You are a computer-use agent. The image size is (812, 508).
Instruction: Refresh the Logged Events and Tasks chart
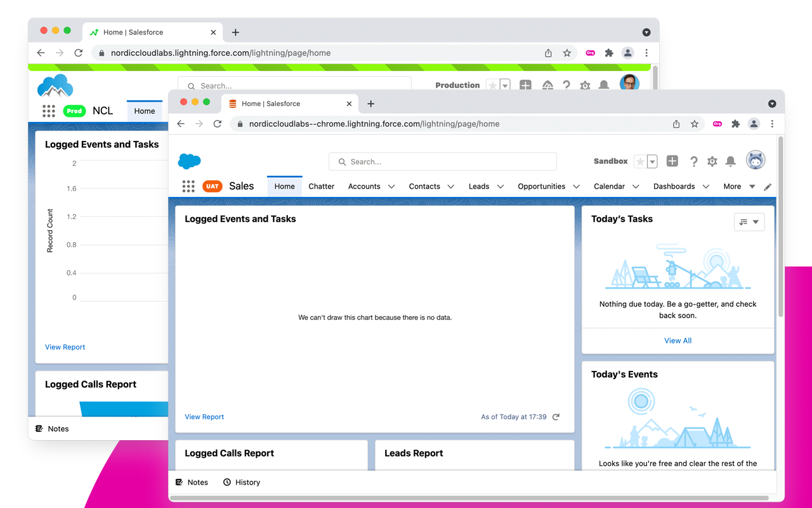click(556, 417)
